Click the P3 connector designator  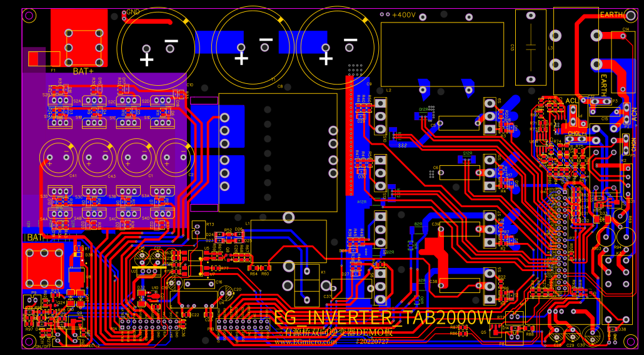(x=615, y=101)
